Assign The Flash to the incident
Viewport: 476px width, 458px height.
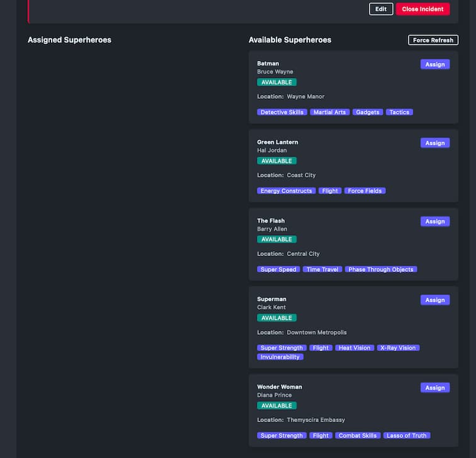pyautogui.click(x=434, y=221)
